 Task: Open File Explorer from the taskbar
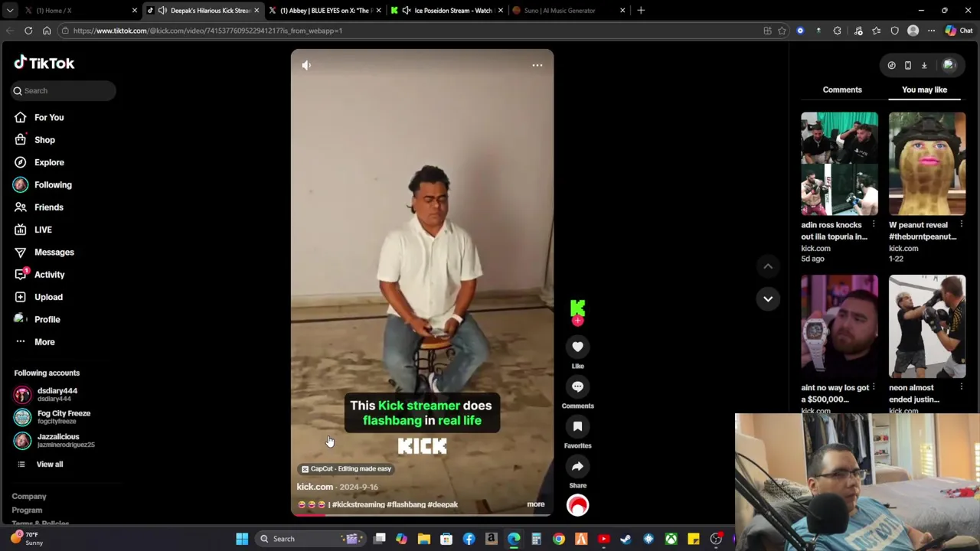coord(423,539)
